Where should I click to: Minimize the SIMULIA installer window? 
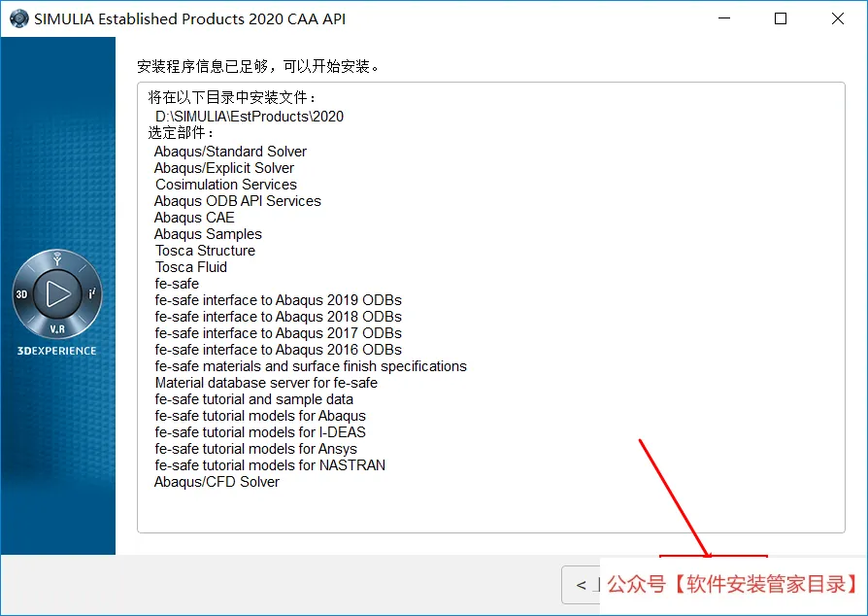click(x=724, y=18)
